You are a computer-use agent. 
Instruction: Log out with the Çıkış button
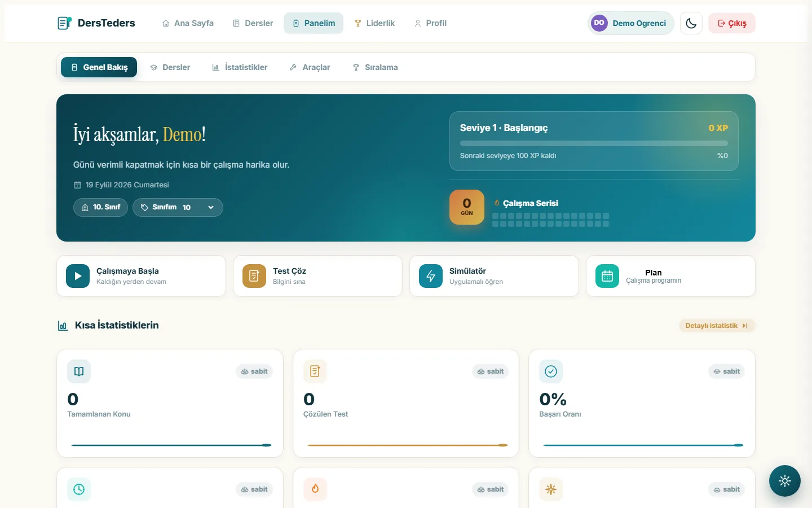coord(732,23)
